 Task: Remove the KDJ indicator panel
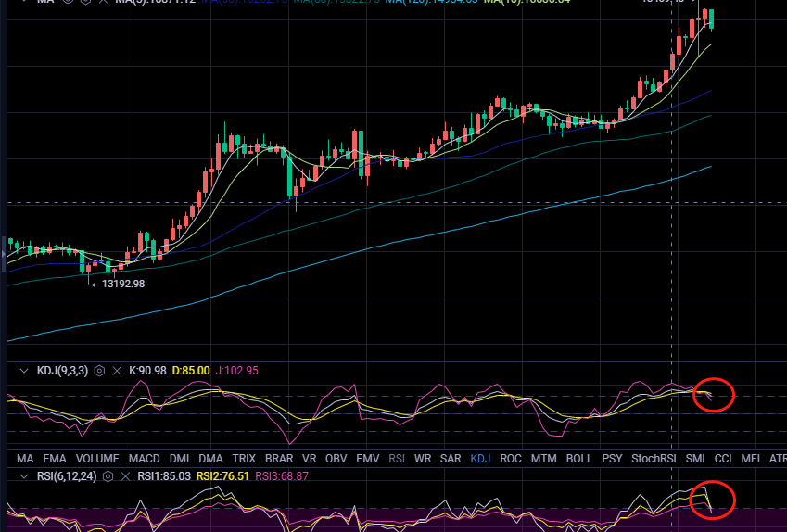[x=117, y=371]
